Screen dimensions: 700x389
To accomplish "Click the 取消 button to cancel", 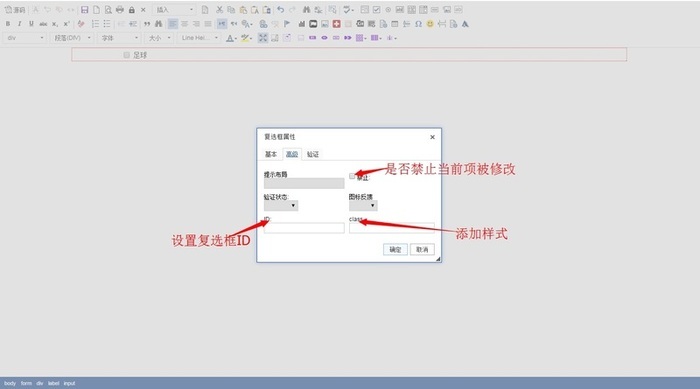I will click(x=422, y=249).
